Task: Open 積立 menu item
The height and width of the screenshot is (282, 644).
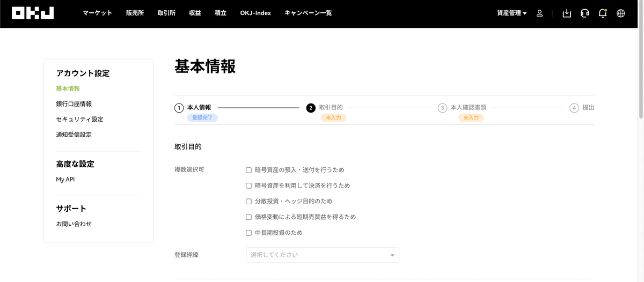Action: click(220, 13)
